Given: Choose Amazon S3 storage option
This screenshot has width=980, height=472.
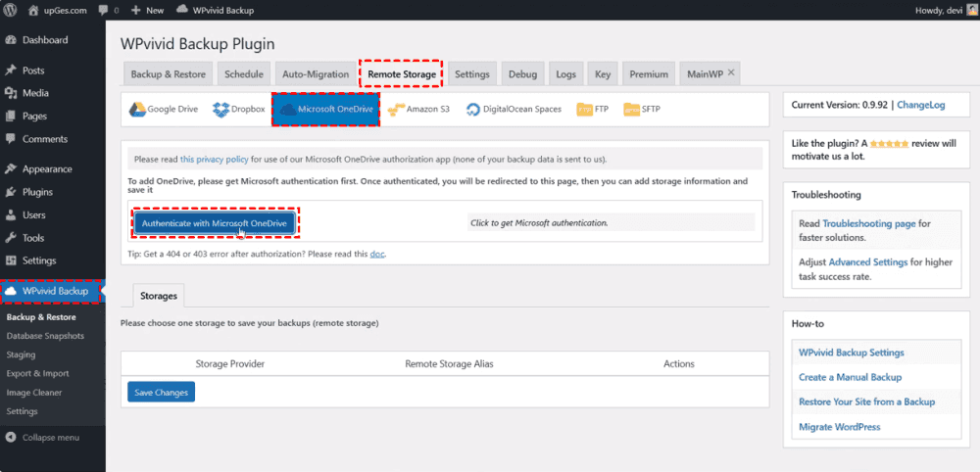Looking at the screenshot, I should point(418,110).
